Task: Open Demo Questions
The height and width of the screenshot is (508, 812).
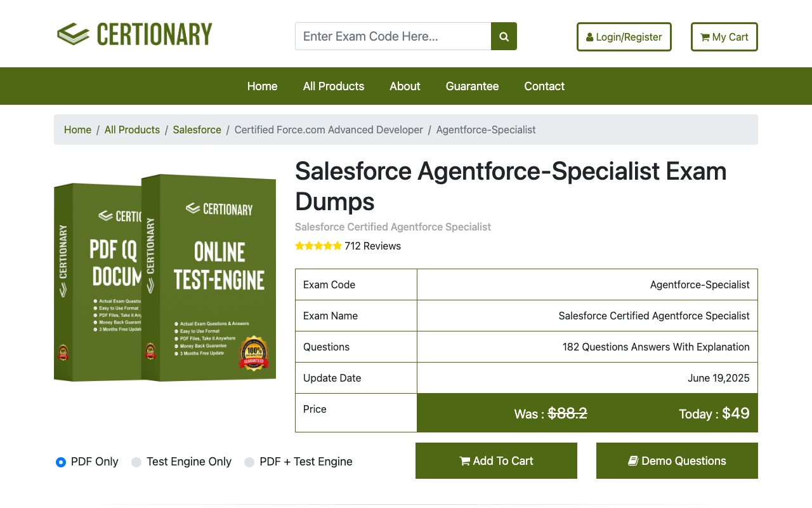Action: (677, 460)
